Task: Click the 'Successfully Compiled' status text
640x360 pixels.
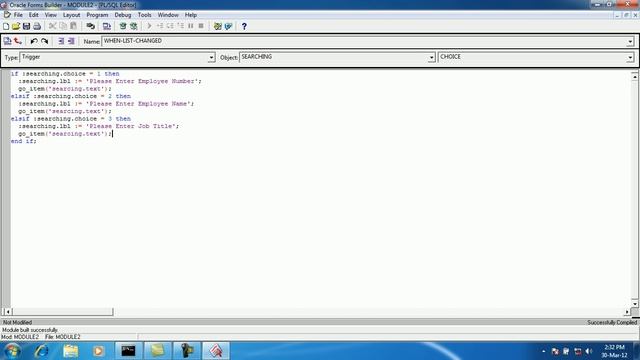Action: pos(612,322)
